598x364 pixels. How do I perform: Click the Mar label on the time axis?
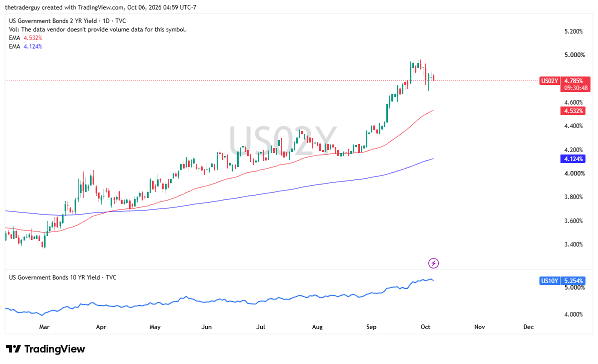pyautogui.click(x=44, y=327)
